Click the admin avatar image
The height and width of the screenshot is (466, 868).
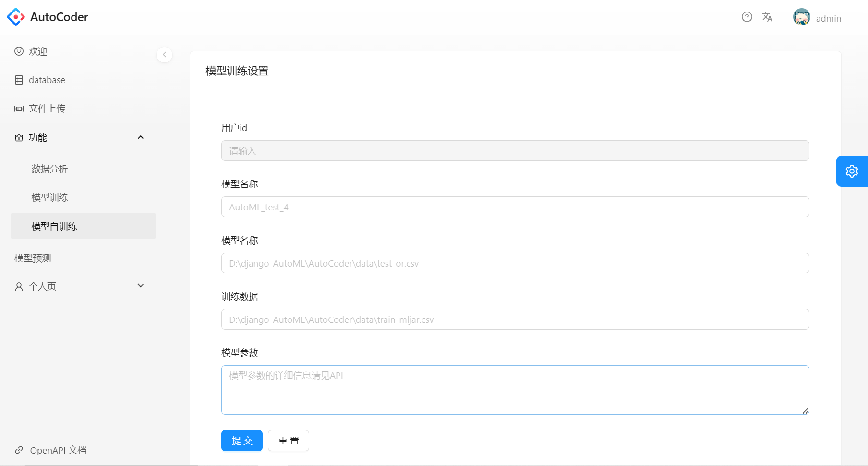(x=802, y=17)
